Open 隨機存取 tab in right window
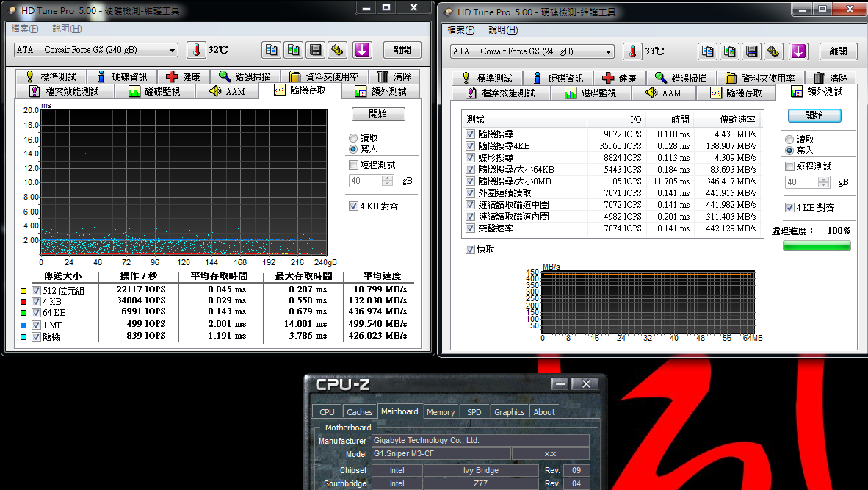 click(x=737, y=93)
